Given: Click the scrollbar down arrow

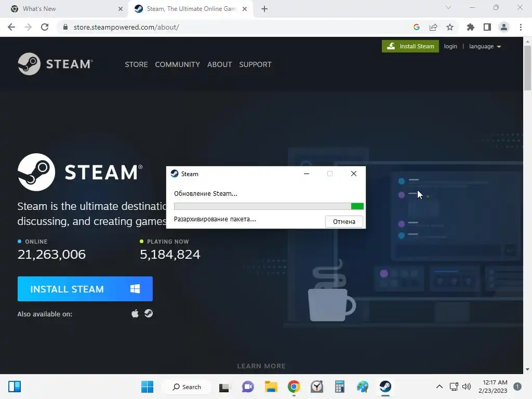Looking at the screenshot, I should [x=527, y=369].
